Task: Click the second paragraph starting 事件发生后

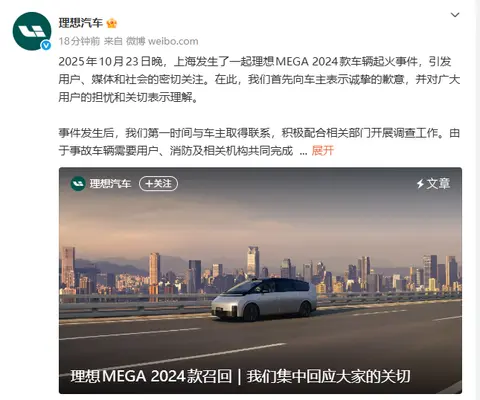Action: point(259,142)
